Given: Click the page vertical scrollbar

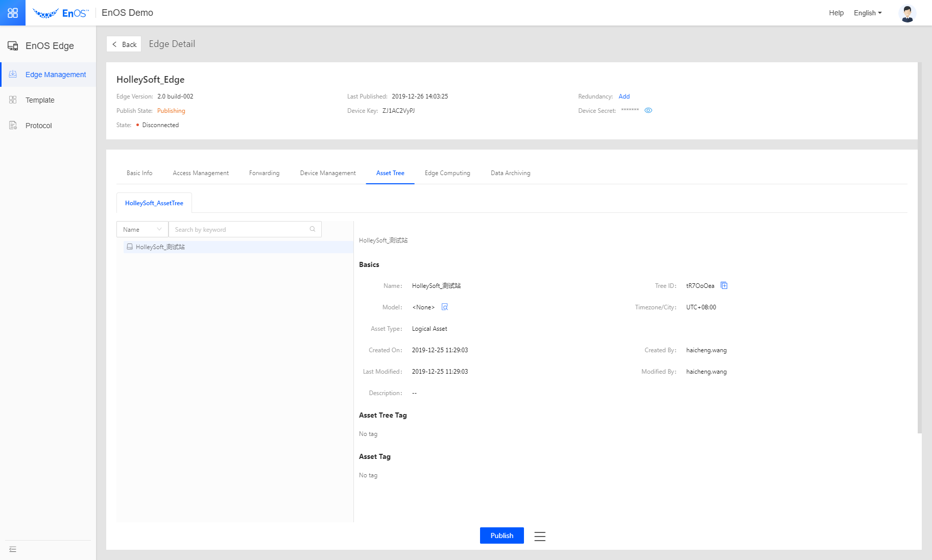Looking at the screenshot, I should 919,248.
